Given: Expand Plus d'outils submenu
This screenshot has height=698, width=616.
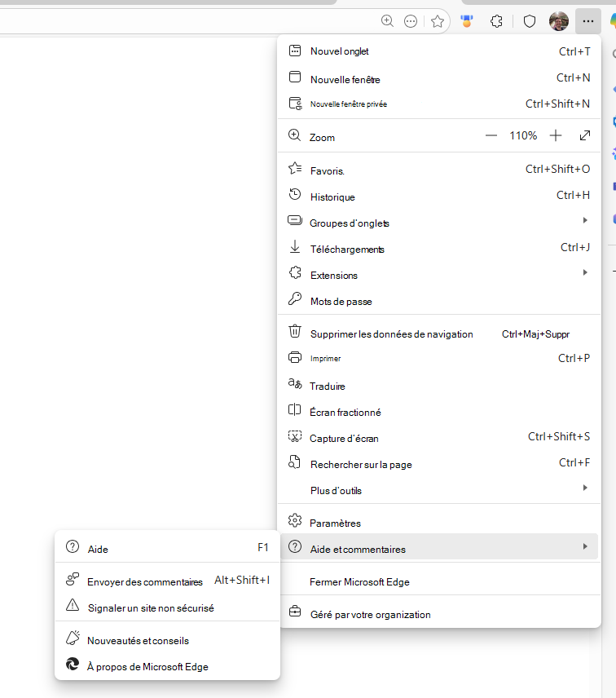Looking at the screenshot, I should [x=439, y=489].
